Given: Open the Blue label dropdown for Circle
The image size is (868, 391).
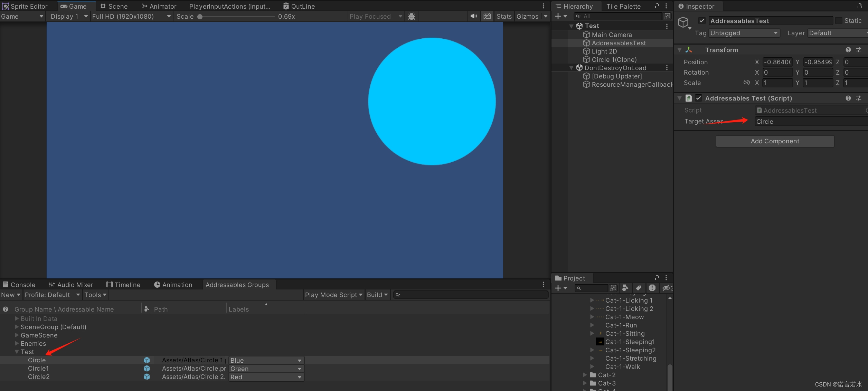Looking at the screenshot, I should pyautogui.click(x=266, y=360).
